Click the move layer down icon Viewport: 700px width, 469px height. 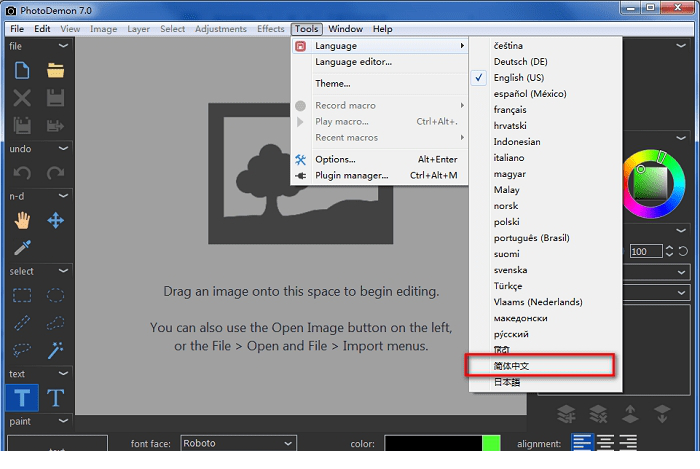point(662,414)
